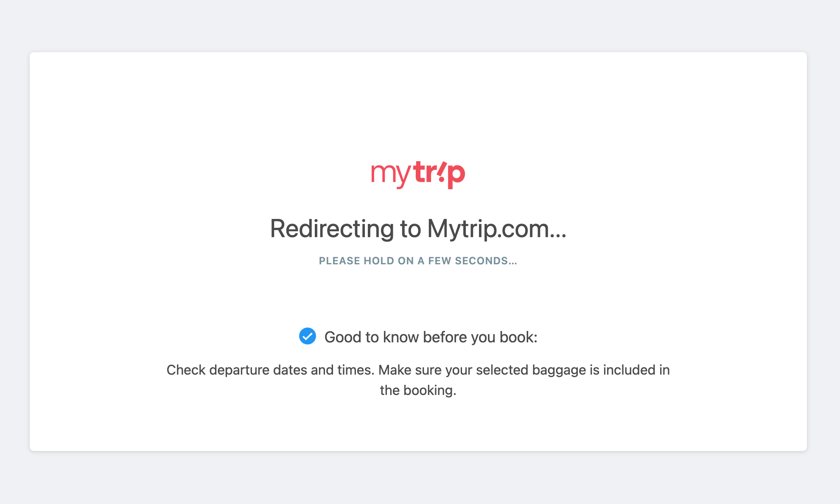The width and height of the screenshot is (840, 504).
Task: Click the word 'SECONDS...' in the subtitle
Action: (486, 261)
